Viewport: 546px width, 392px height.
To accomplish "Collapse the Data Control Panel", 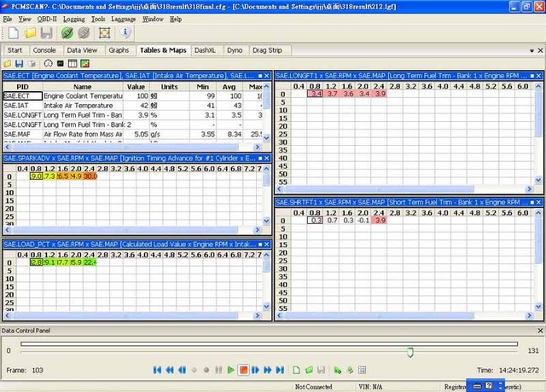I will [x=538, y=330].
